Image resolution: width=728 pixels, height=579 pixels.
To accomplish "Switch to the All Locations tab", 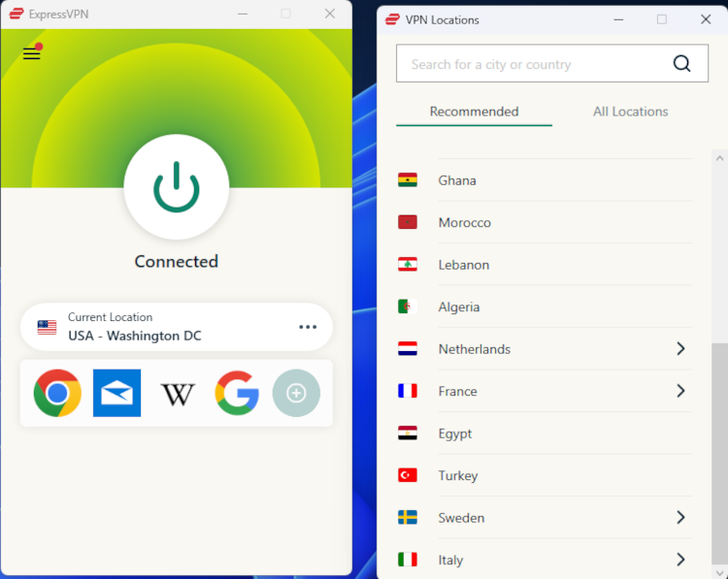I will [631, 112].
